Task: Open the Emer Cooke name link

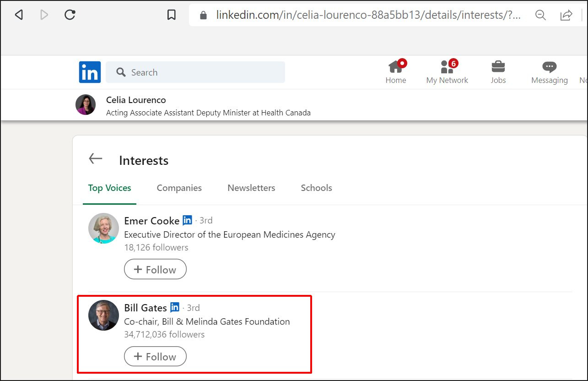Action: pos(152,221)
